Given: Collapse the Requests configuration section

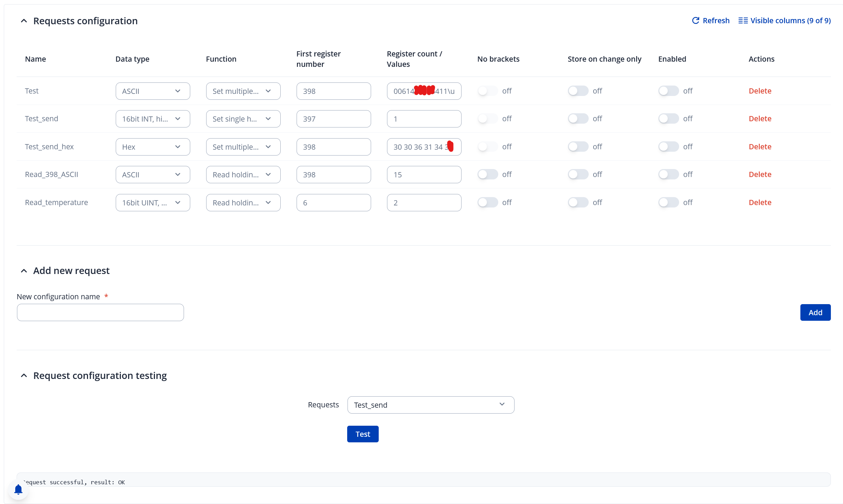Looking at the screenshot, I should click(24, 21).
